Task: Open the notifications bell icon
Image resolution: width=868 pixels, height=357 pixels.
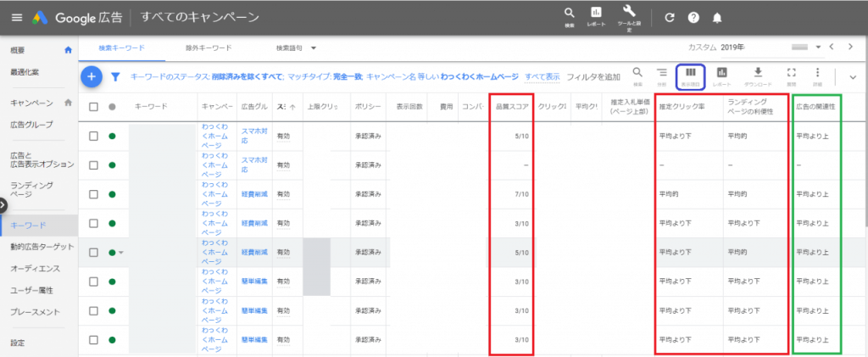Action: click(717, 18)
